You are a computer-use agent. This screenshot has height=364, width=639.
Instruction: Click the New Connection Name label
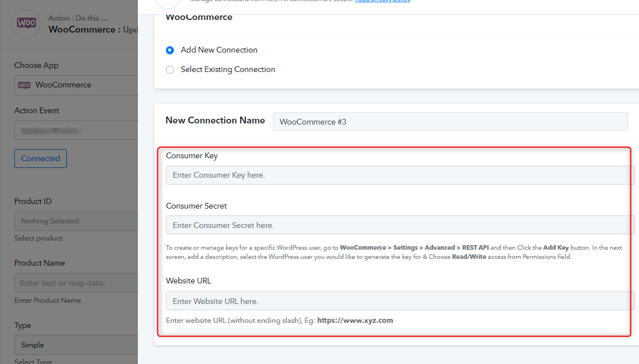coord(215,121)
